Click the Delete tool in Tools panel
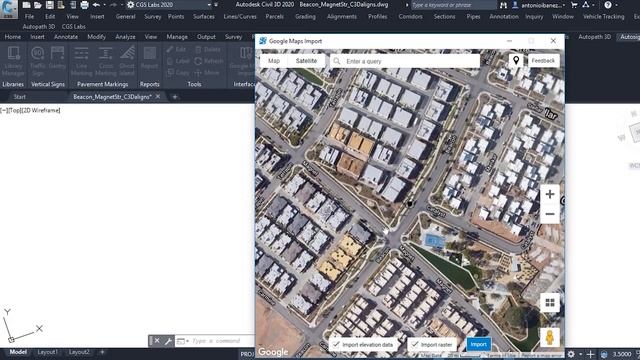The image size is (640, 360). coord(208,49)
